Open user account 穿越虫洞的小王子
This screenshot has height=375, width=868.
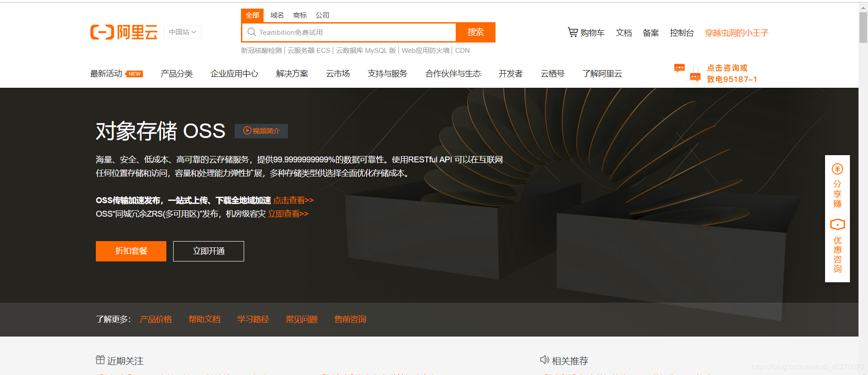(x=736, y=33)
